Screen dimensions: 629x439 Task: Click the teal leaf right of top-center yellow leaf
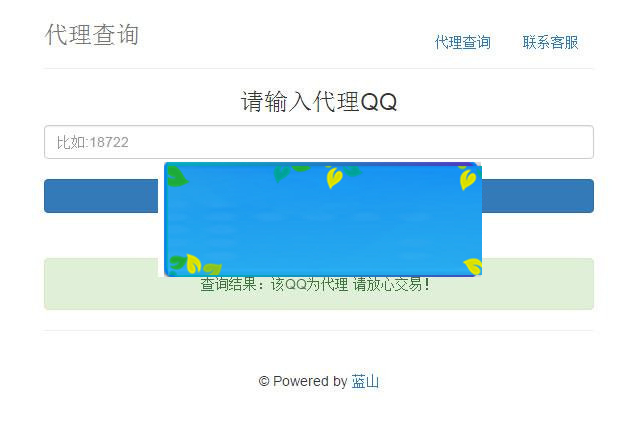point(353,171)
